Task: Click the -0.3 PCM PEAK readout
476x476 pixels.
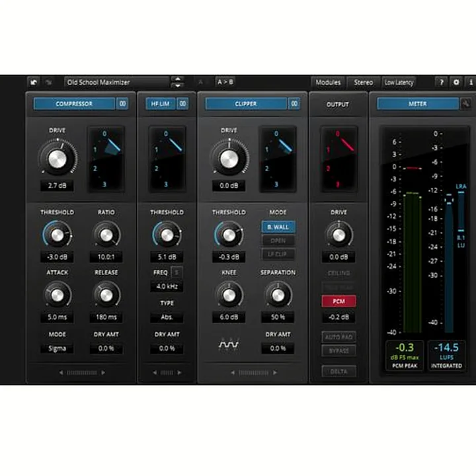Action: (x=405, y=355)
